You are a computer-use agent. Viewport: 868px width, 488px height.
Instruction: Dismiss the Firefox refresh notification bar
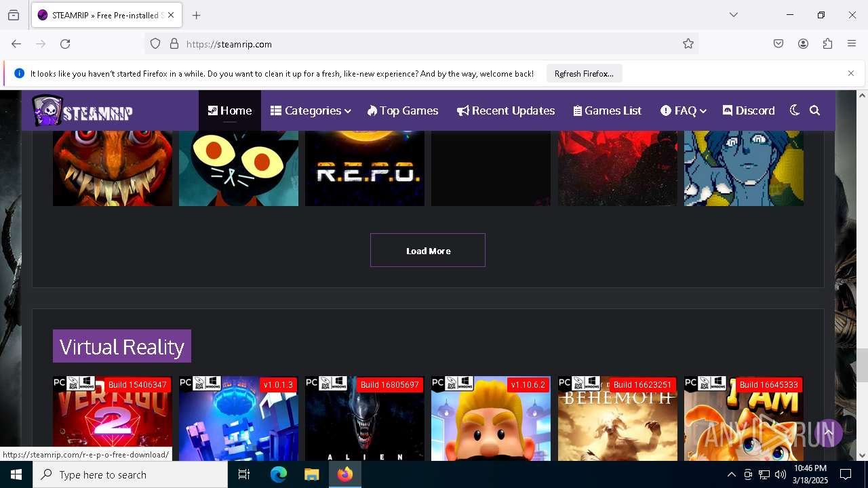tap(851, 73)
